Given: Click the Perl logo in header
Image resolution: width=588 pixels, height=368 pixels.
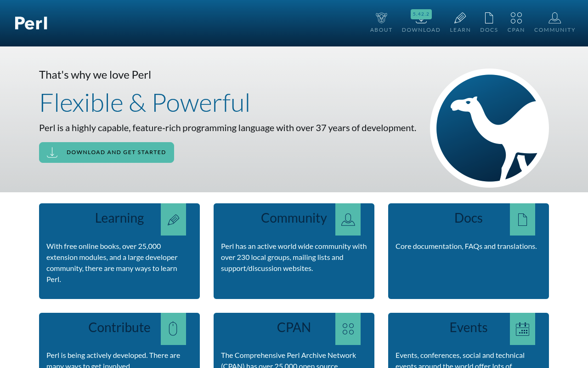Looking at the screenshot, I should (31, 23).
